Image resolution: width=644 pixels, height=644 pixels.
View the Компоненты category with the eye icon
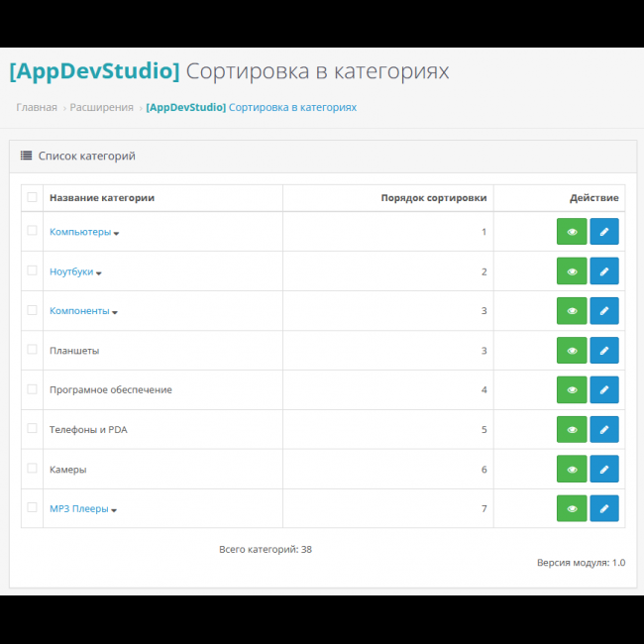tap(572, 311)
